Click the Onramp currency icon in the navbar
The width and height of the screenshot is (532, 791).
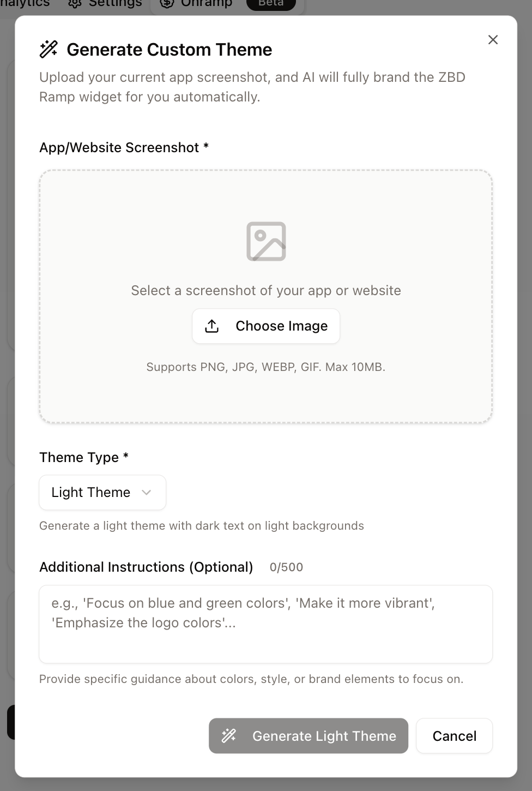click(166, 4)
